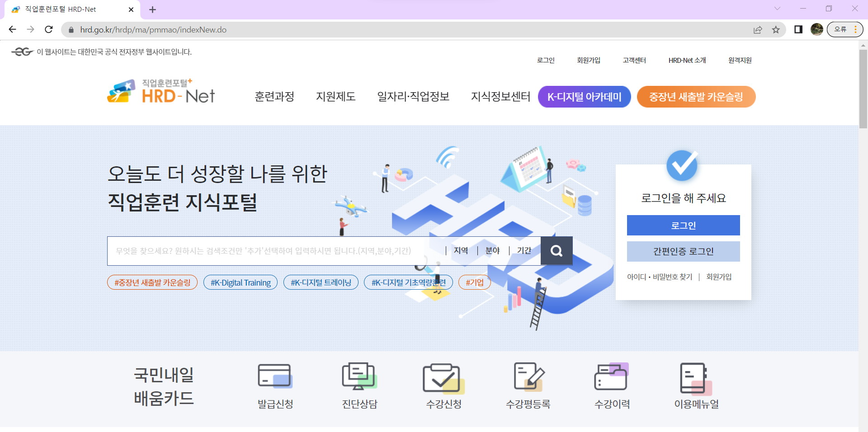Add the 지역 search filter
Viewport: 868px width, 432px height.
[x=461, y=251]
